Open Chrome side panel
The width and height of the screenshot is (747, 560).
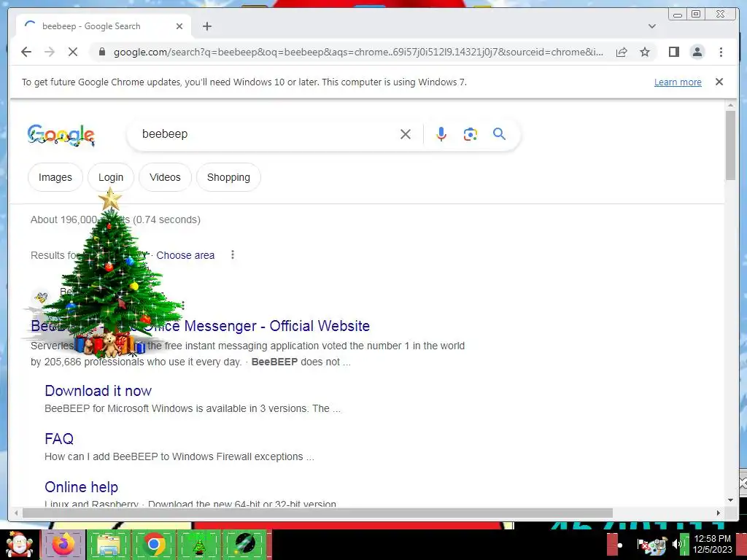coord(673,52)
